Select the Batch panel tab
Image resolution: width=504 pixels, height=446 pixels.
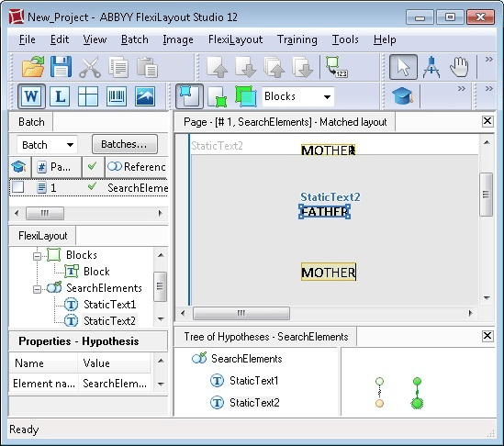[31, 122]
